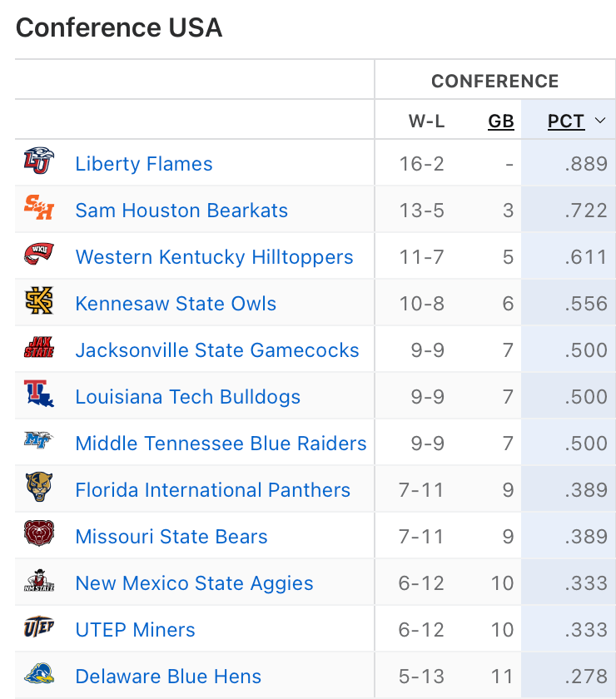This screenshot has height=699, width=616.
Task: Open the Liberty Flames team page
Action: pyautogui.click(x=144, y=164)
